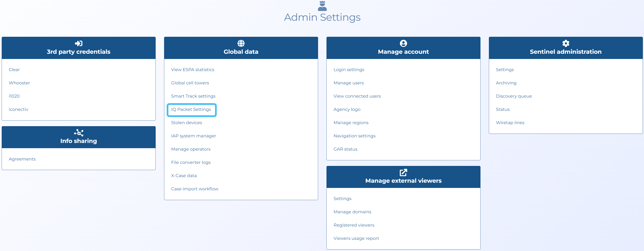Click the Admin Settings person icon at top
This screenshot has height=251, width=644.
[322, 5]
